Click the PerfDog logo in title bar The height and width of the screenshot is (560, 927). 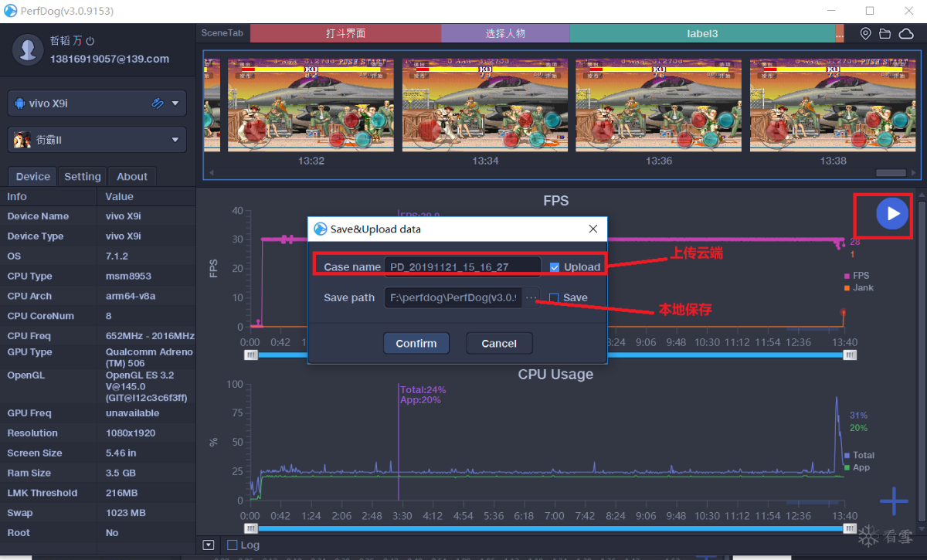point(11,10)
